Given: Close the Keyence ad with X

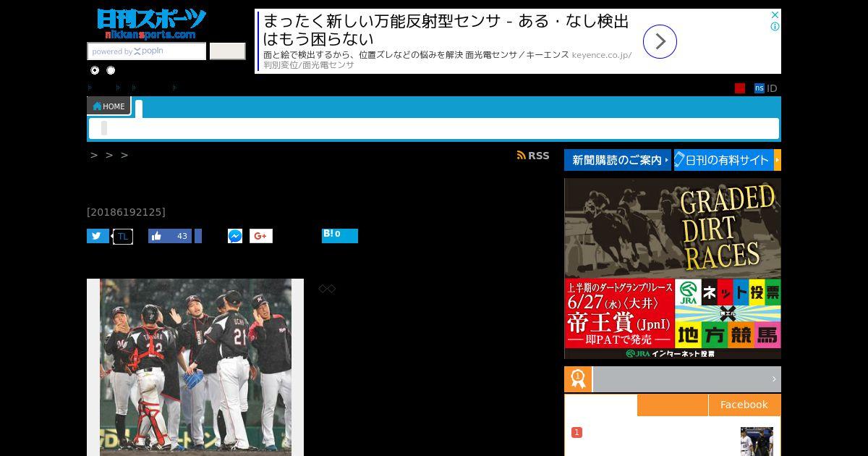Looking at the screenshot, I should (x=775, y=14).
